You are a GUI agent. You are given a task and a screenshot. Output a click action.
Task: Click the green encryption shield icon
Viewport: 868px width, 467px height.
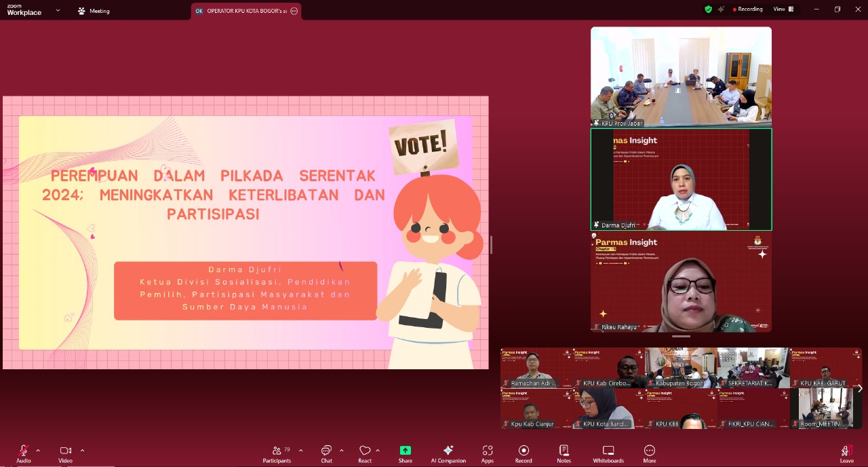pyautogui.click(x=708, y=10)
